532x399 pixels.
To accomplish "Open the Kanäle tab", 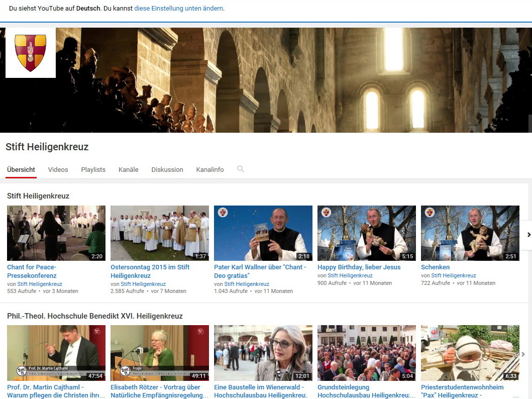I will click(x=129, y=170).
